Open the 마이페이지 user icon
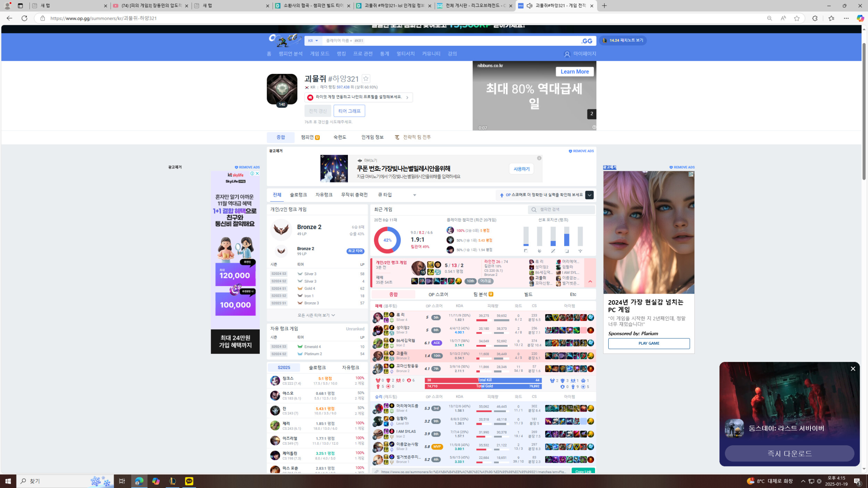Screen dimensions: 868x488 click(x=567, y=54)
